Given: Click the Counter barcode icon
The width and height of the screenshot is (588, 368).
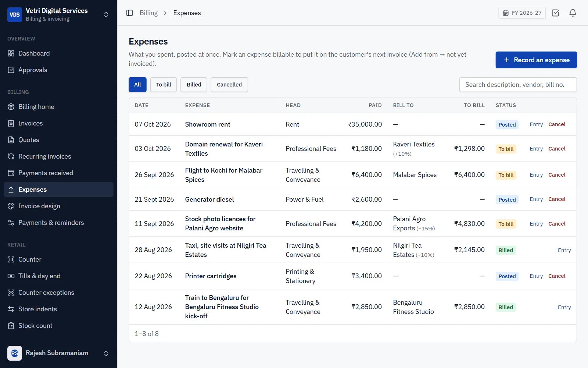Looking at the screenshot, I should 11,259.
